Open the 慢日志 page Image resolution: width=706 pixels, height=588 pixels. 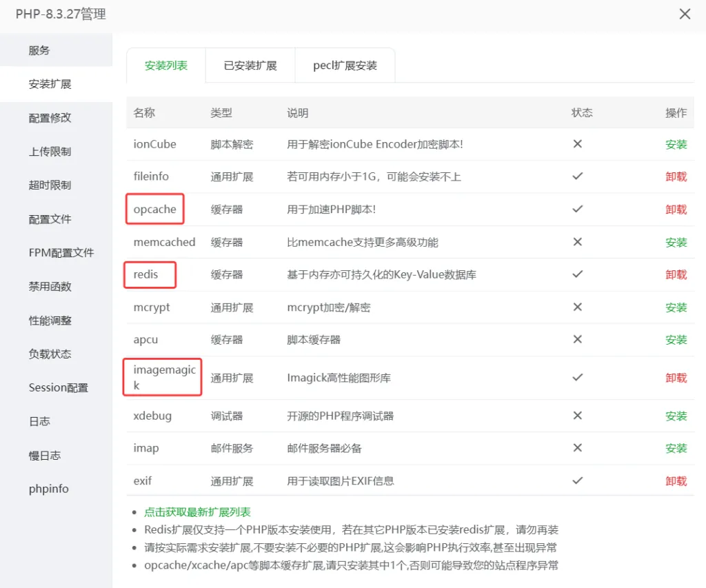45,454
